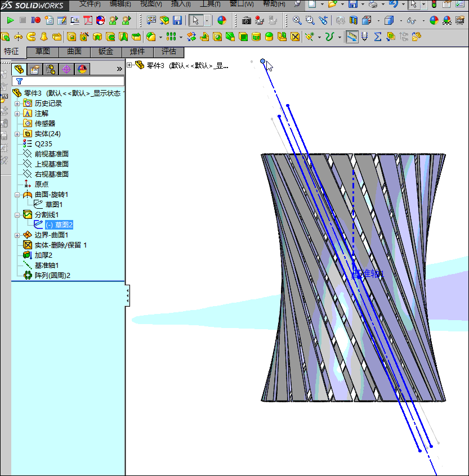The height and width of the screenshot is (476, 469).
Task: Open the Reference Geometry dropdown arrow
Action: [x=320, y=37]
